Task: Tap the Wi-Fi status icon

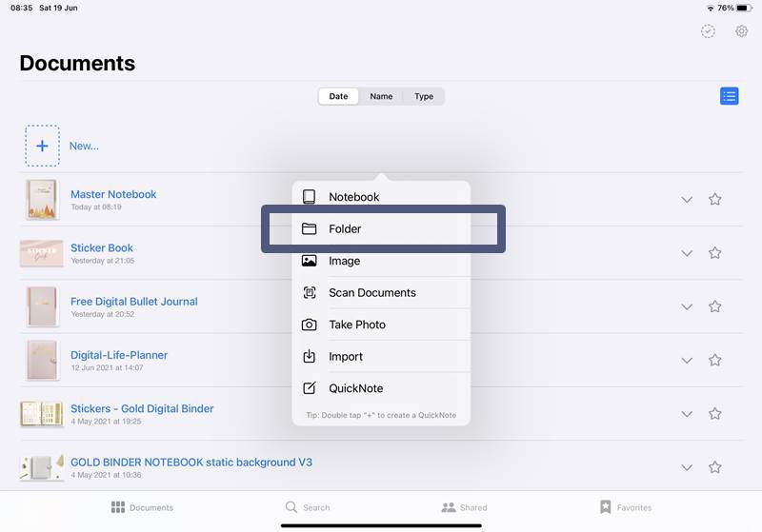Action: pos(711,9)
